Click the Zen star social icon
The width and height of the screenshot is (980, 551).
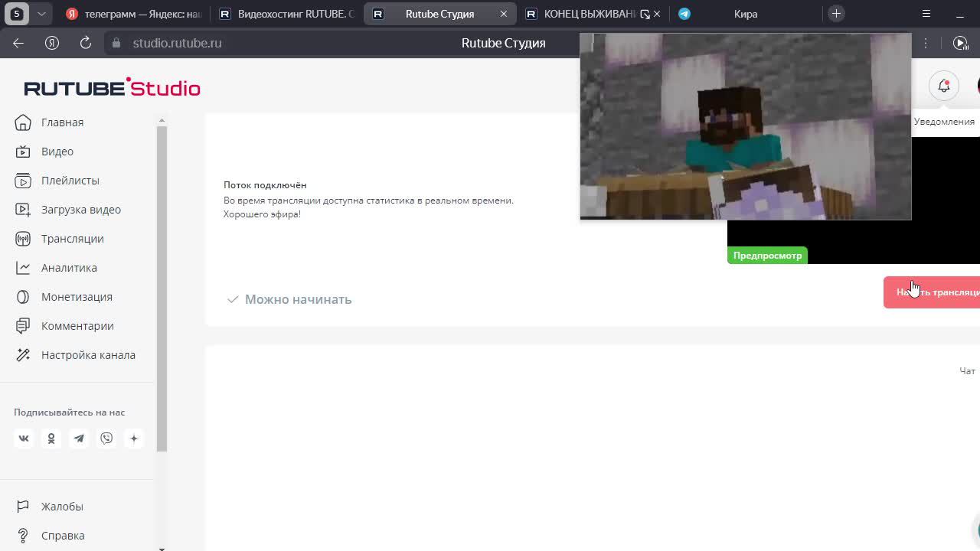(134, 439)
